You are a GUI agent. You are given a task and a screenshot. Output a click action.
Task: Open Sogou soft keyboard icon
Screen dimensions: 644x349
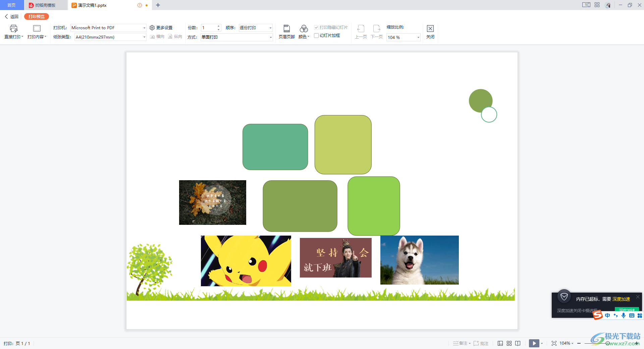coord(632,315)
